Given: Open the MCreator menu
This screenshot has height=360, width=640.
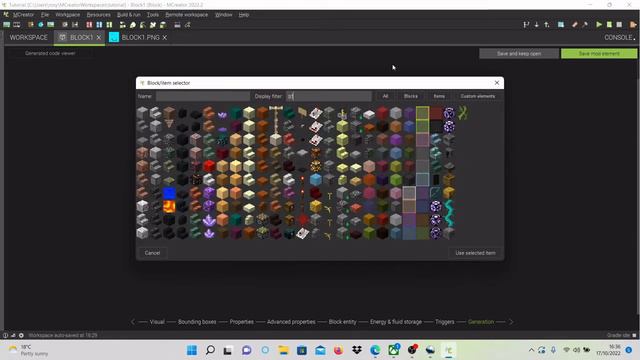Looking at the screenshot, I should [x=23, y=15].
